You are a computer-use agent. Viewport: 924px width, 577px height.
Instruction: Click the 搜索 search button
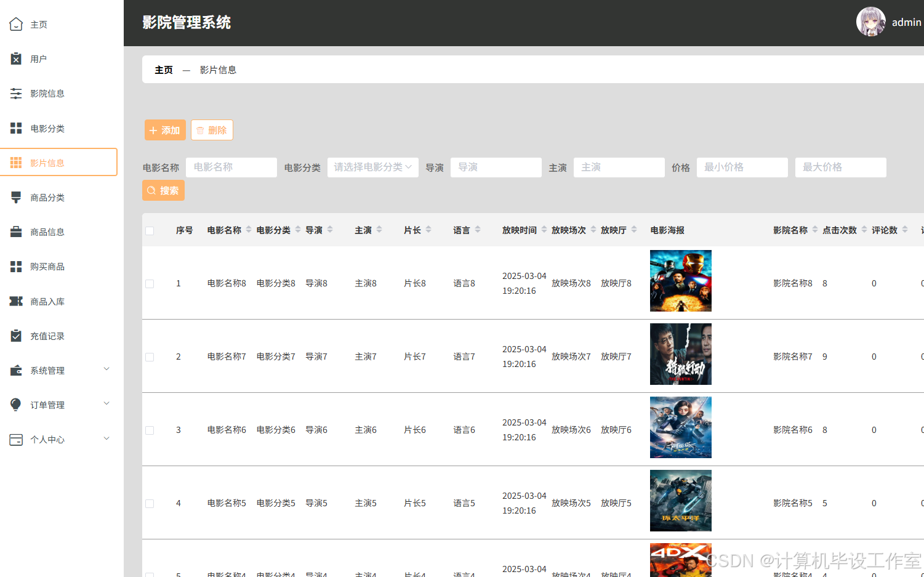[x=163, y=190]
